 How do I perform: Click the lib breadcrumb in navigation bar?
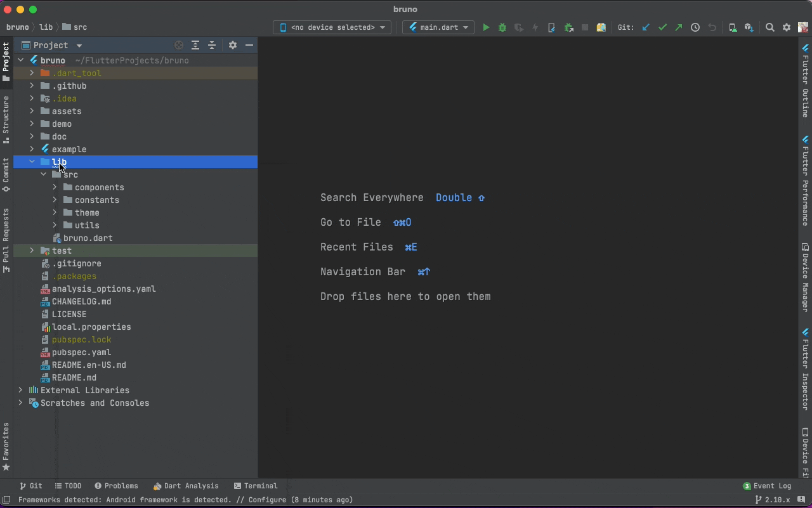[x=46, y=27]
